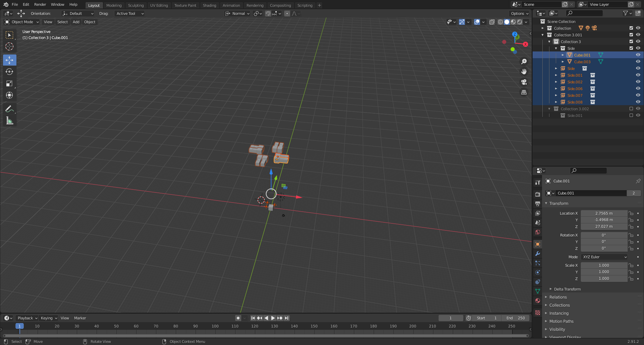The height and width of the screenshot is (345, 644).
Task: Open the Orientation Default dropdown
Action: point(78,14)
